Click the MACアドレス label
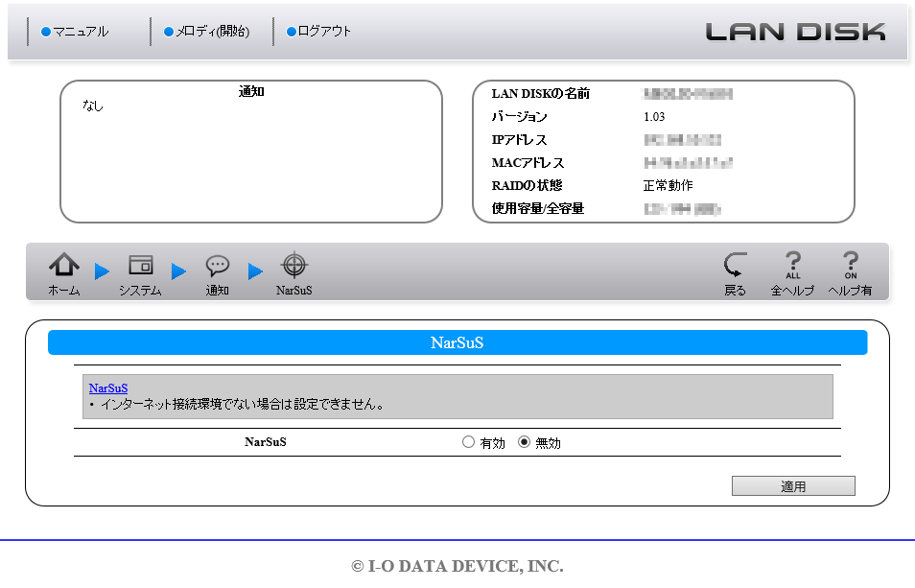Screen dimensions: 915x588 (528, 163)
